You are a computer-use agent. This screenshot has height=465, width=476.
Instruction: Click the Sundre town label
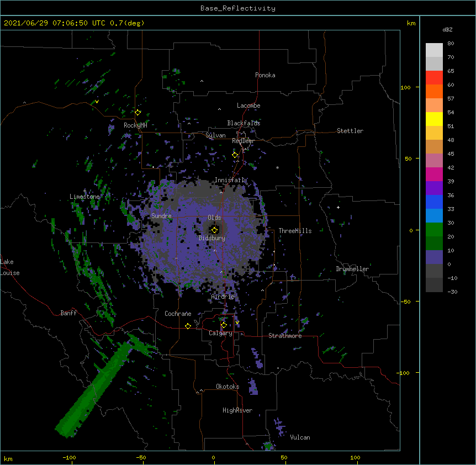pyautogui.click(x=161, y=216)
